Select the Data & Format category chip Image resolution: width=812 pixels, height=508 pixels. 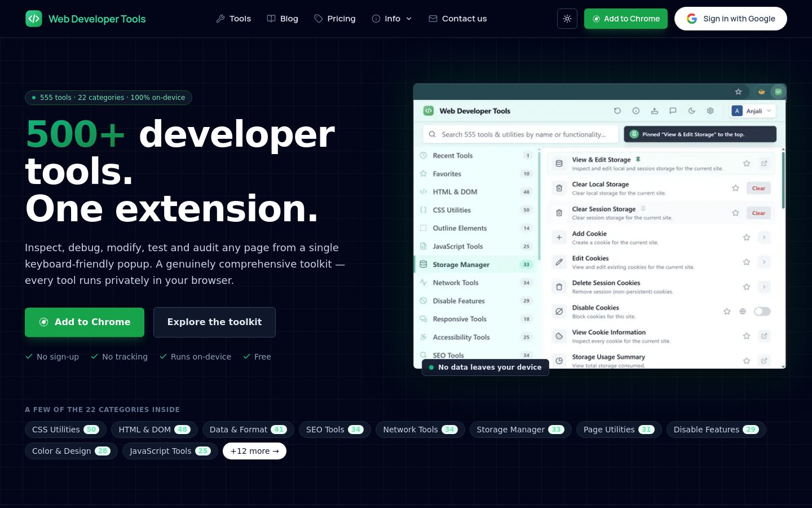(248, 430)
